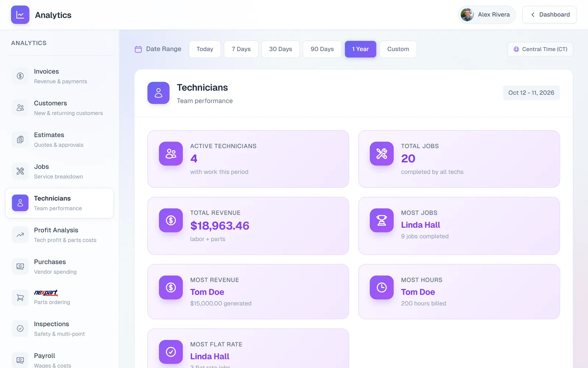Click the Most Flat Rate check icon
The height and width of the screenshot is (368, 588).
[171, 352]
